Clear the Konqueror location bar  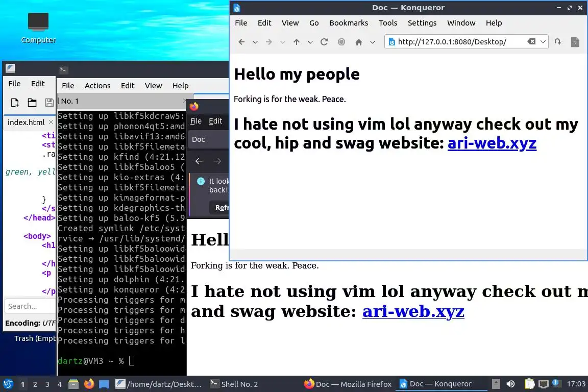(531, 42)
